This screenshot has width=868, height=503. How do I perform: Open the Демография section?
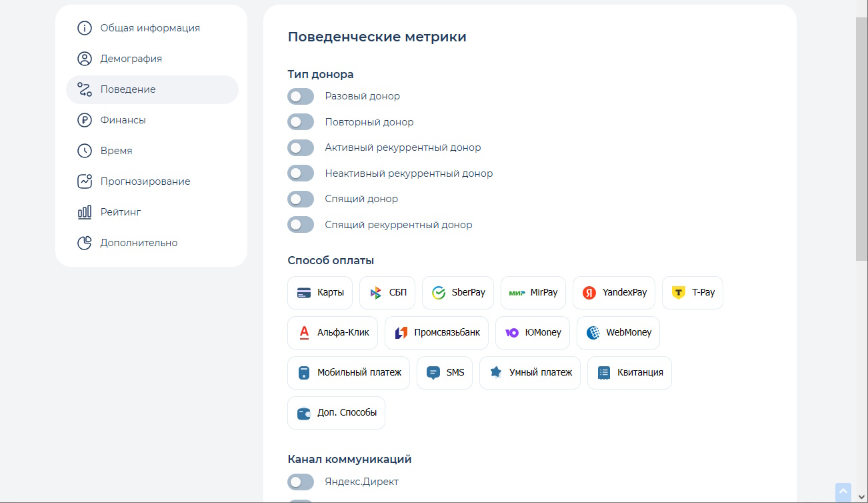point(130,58)
